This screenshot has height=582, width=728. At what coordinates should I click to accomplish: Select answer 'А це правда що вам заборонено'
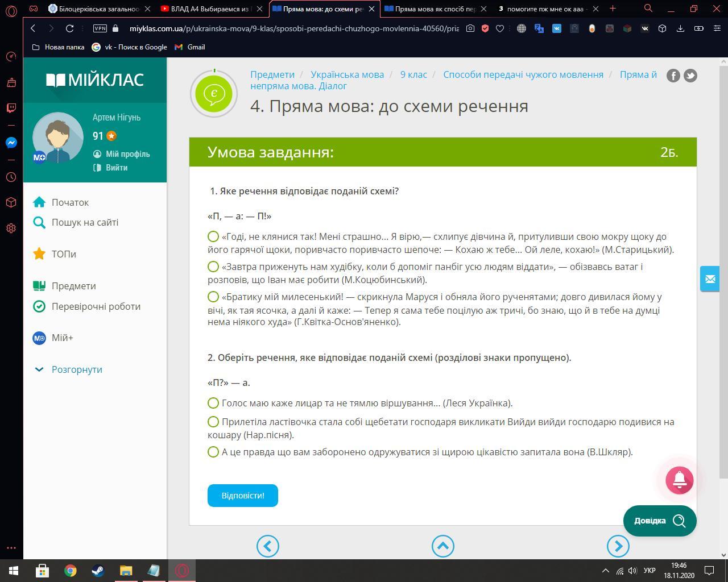click(213, 452)
